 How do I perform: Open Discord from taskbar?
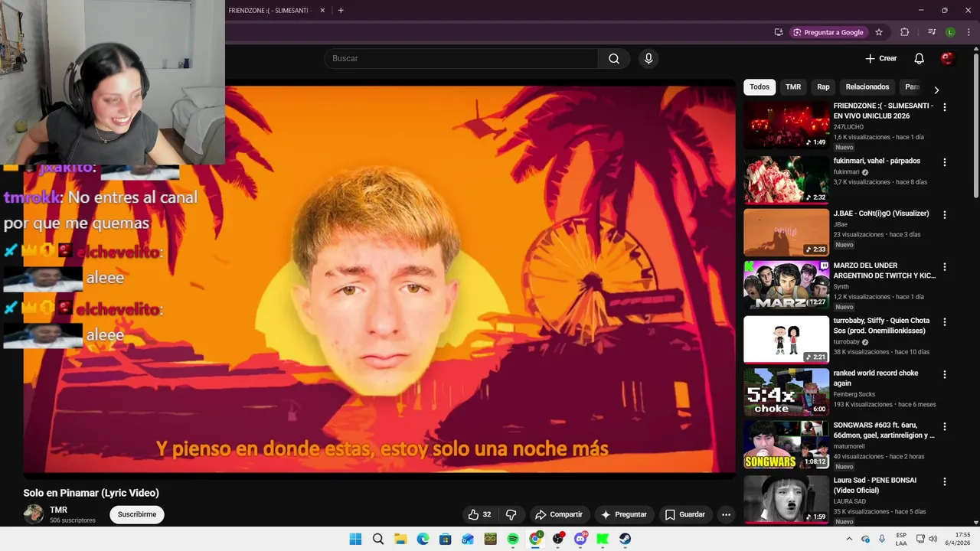[x=580, y=539]
